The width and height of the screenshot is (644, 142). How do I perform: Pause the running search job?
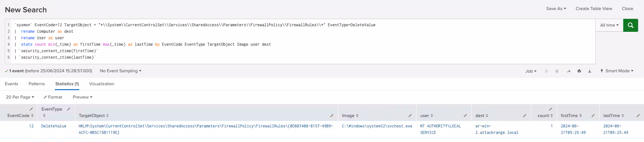[x=546, y=71]
